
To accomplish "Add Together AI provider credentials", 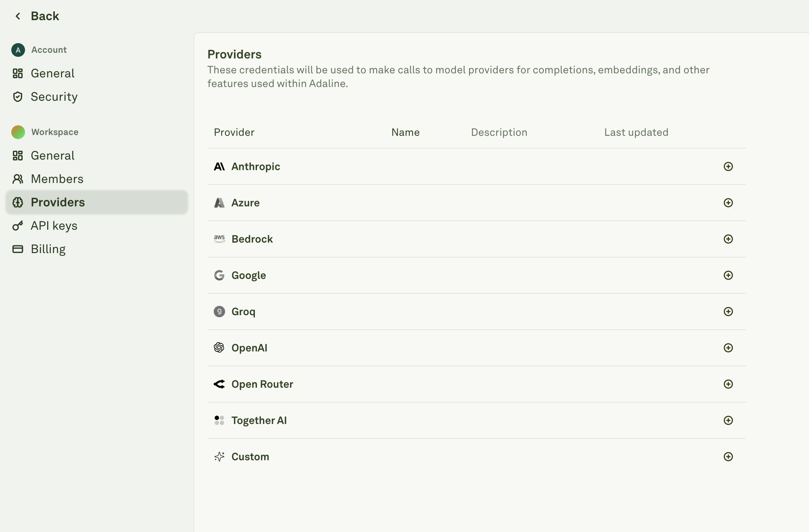I will point(728,420).
